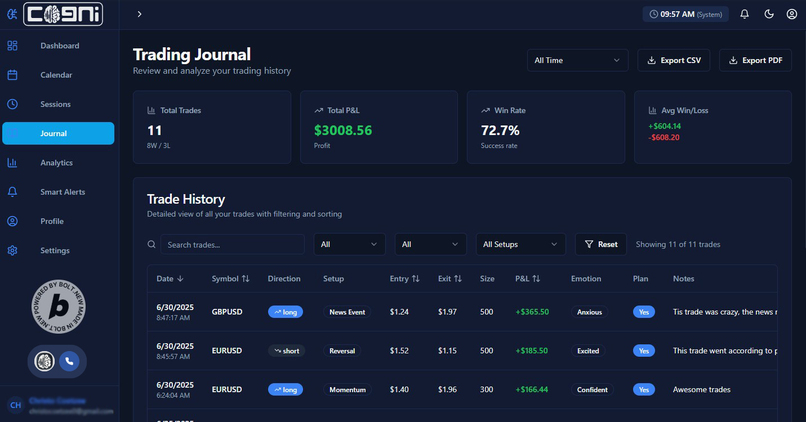Image resolution: width=806 pixels, height=422 pixels.
Task: Click the GBPUSD symbol cell
Action: point(227,312)
